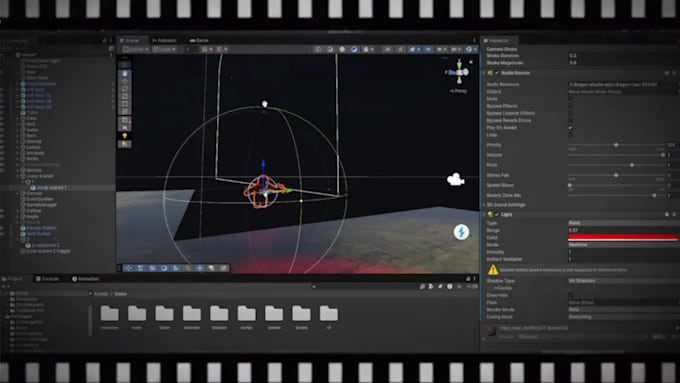The width and height of the screenshot is (680, 383).
Task: Switch to the Scene tab
Action: (132, 40)
